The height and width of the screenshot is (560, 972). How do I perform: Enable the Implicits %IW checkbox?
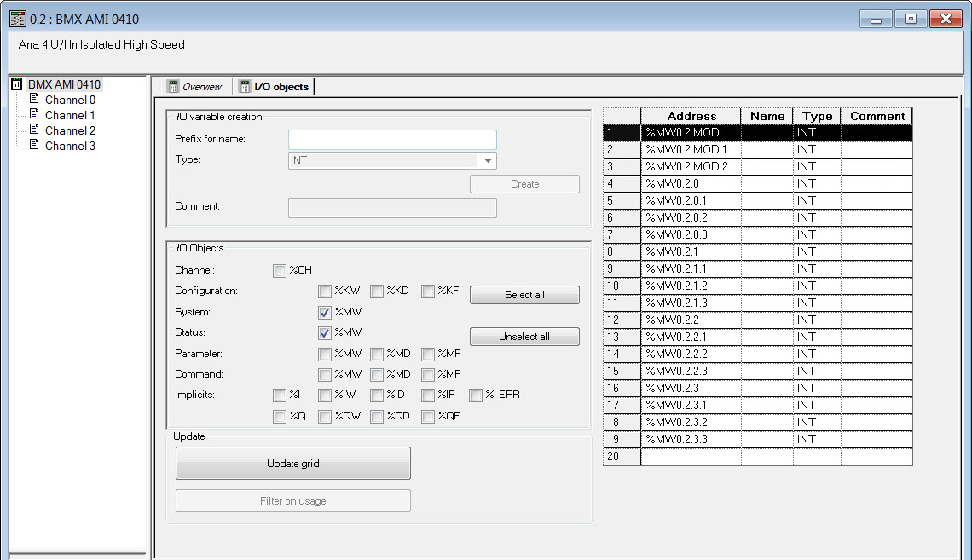coord(325,395)
